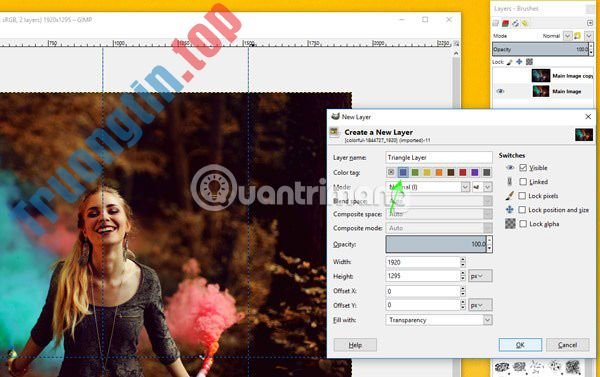Select the Layers tab icon in the dock
Image resolution: width=600 pixels, height=377 pixels.
click(496, 24)
